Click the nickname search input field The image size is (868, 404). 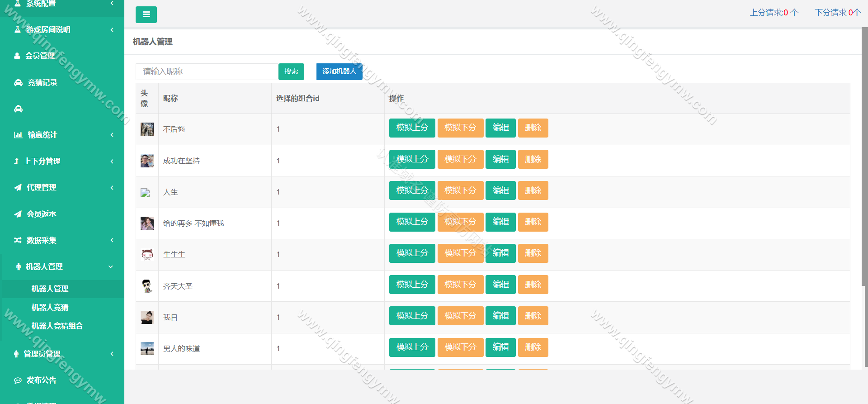click(x=207, y=71)
